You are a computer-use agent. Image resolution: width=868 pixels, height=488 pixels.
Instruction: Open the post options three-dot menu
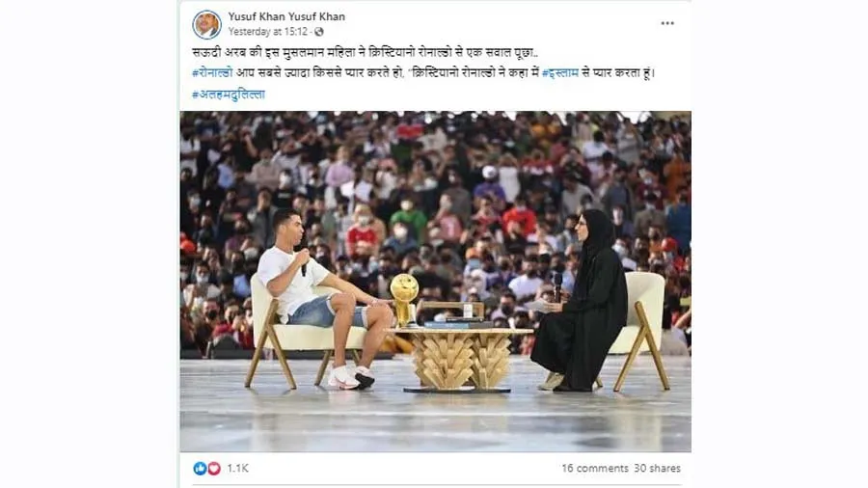[x=667, y=23]
